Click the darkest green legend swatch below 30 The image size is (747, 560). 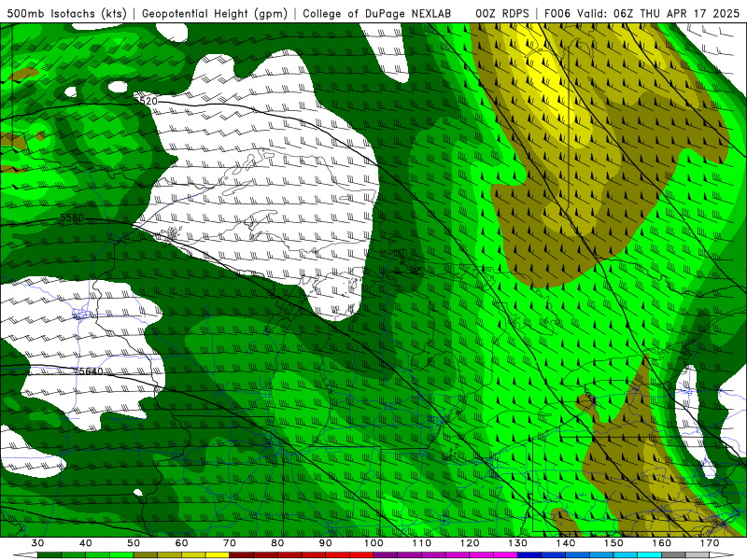click(49, 555)
